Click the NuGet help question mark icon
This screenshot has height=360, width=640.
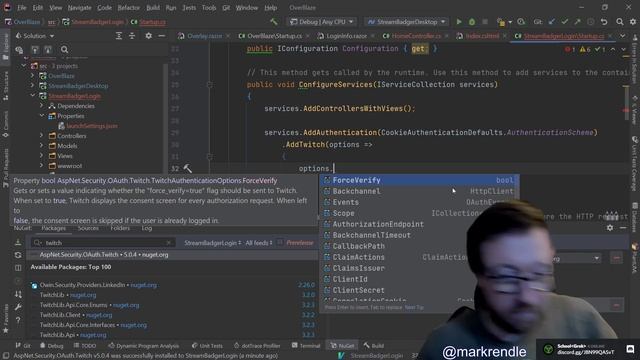pos(18,320)
